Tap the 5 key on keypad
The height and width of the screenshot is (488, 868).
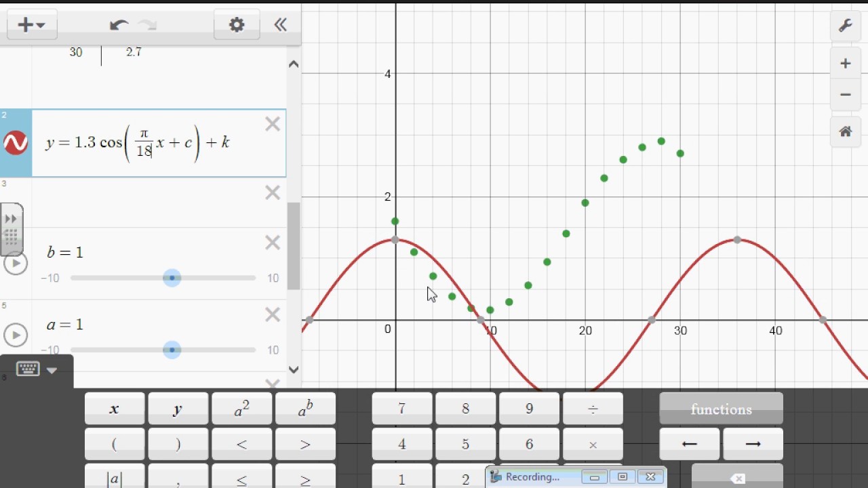[465, 444]
